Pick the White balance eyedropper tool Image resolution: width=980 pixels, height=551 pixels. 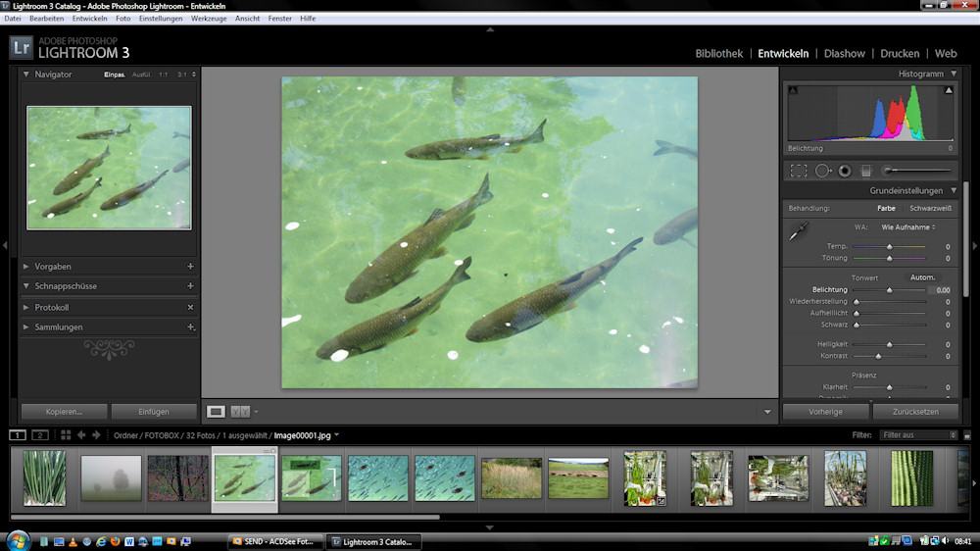click(800, 232)
